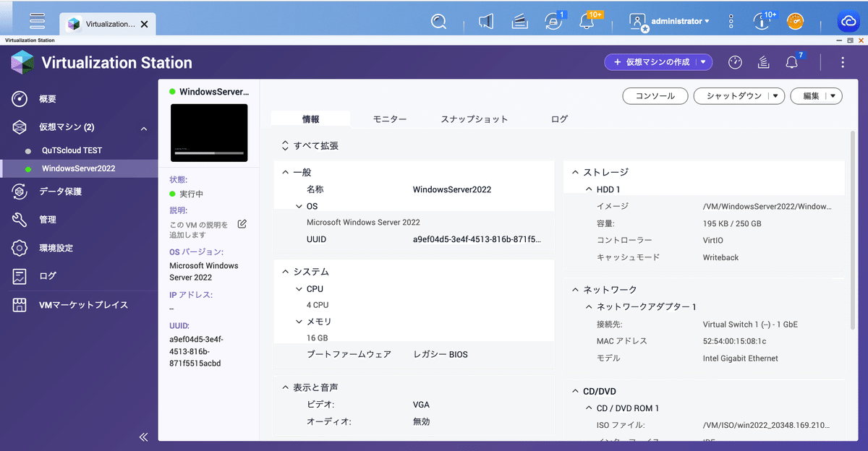The image size is (868, 451).
Task: Collapse the HDD 1 subsection
Action: [589, 189]
